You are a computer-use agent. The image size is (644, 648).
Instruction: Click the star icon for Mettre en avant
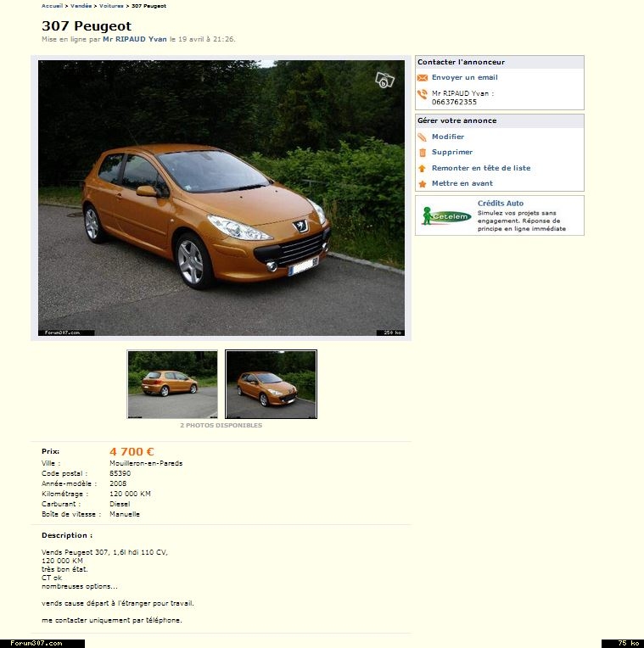click(x=422, y=183)
